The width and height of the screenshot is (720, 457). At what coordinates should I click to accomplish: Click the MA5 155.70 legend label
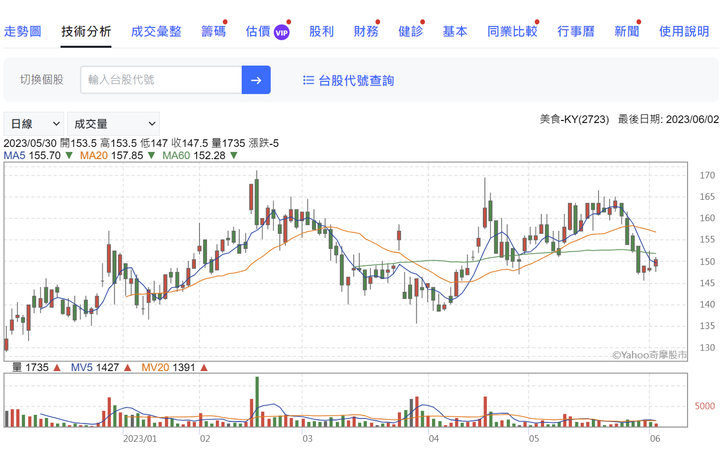(32, 155)
